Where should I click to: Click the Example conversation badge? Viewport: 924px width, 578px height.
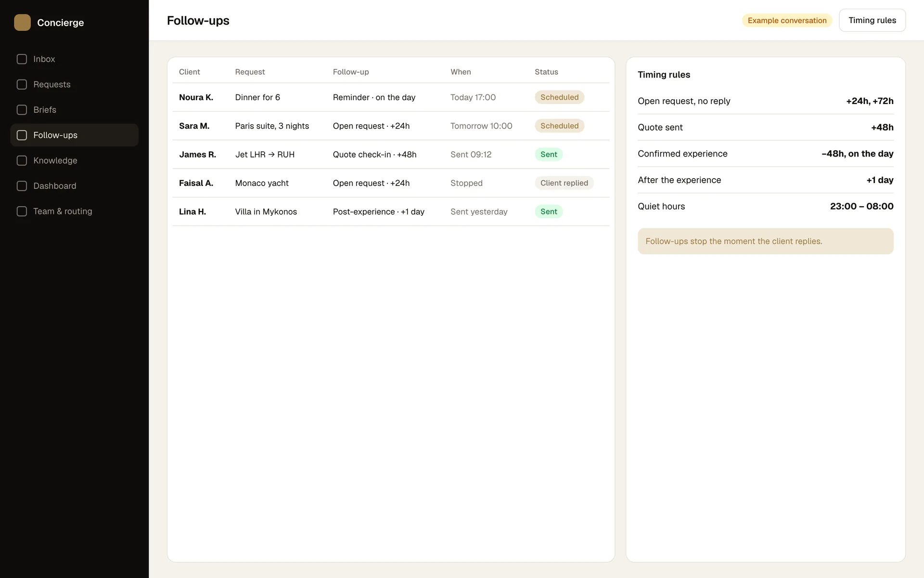pos(787,20)
